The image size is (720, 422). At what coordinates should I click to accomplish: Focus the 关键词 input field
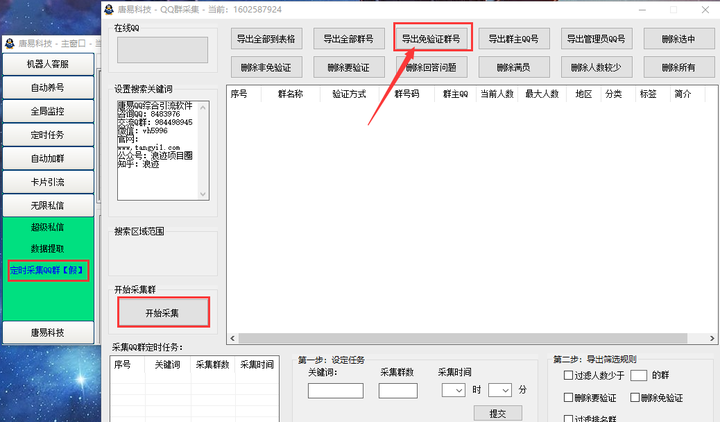coord(336,391)
